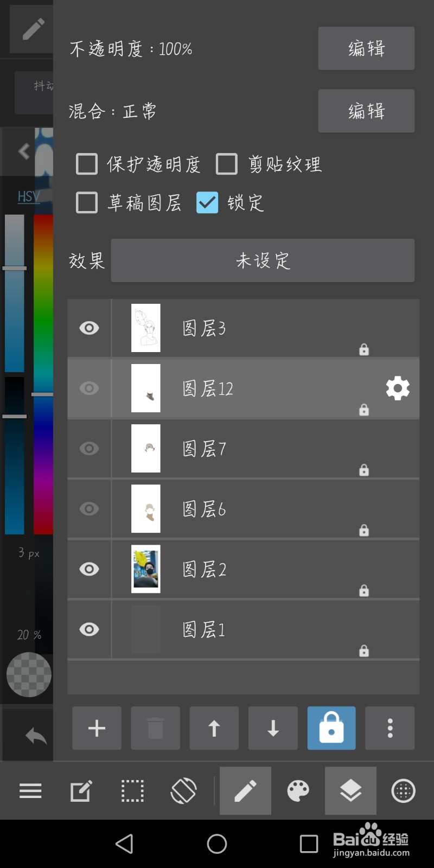The image size is (434, 868).
Task: Select the Brush tool in the bottom toolbar
Action: click(245, 791)
